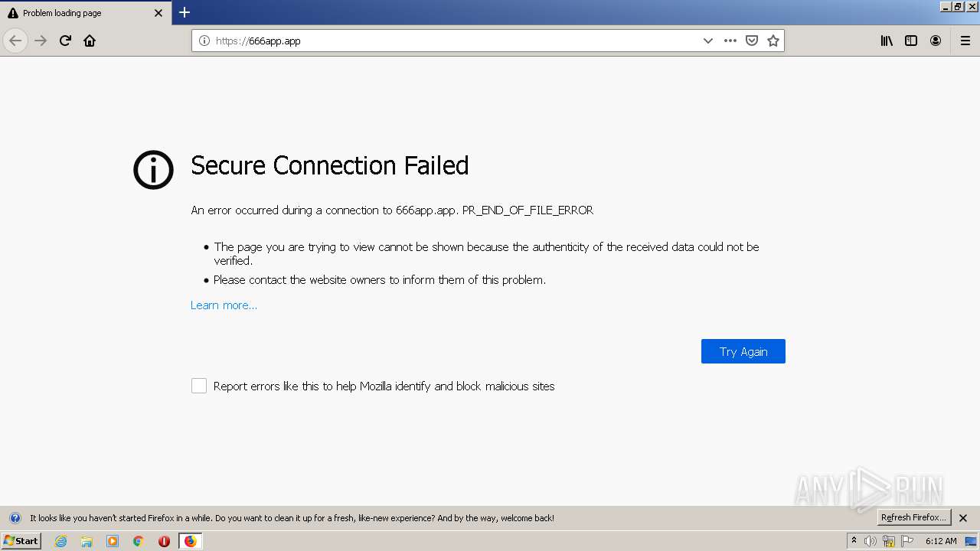980x551 pixels.
Task: View site information icon in address bar
Action: click(x=204, y=41)
